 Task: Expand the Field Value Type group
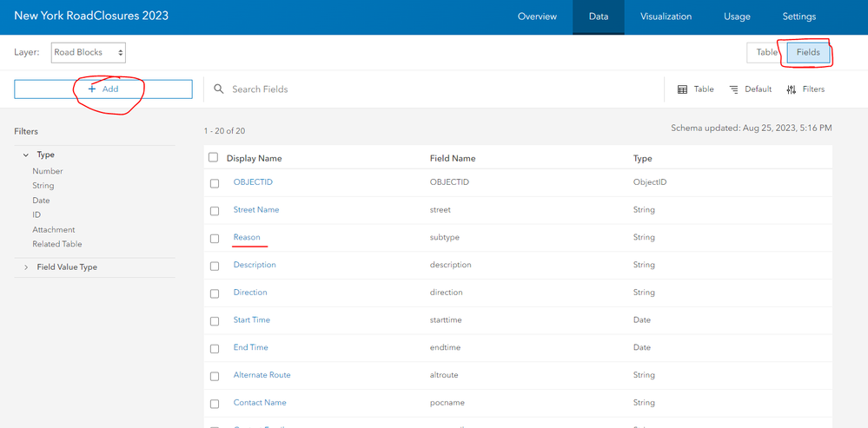26,267
